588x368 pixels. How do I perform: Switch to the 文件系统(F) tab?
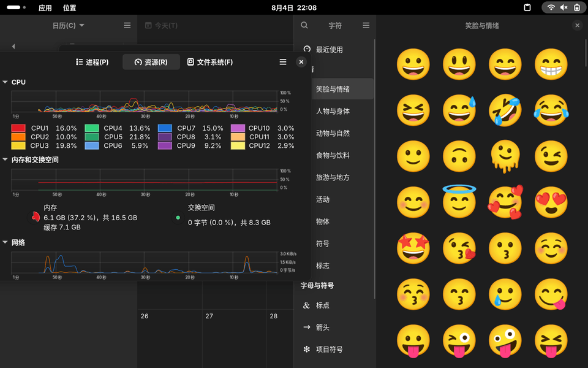point(209,62)
